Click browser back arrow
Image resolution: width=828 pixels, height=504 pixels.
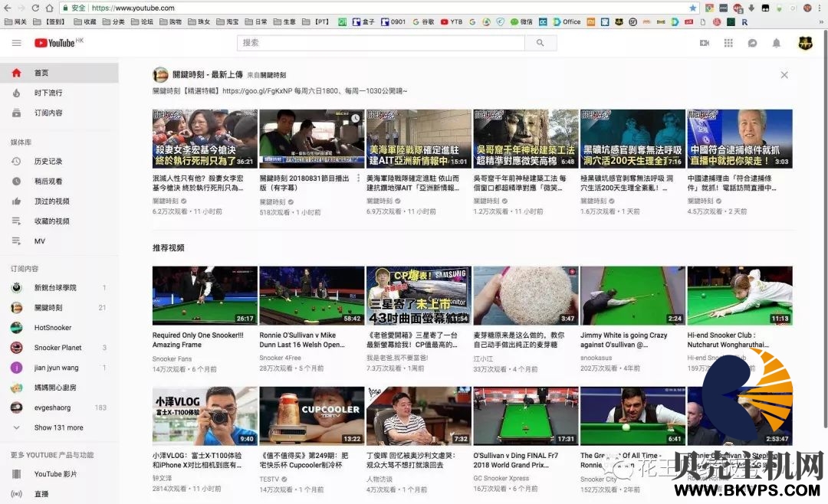tap(8, 8)
